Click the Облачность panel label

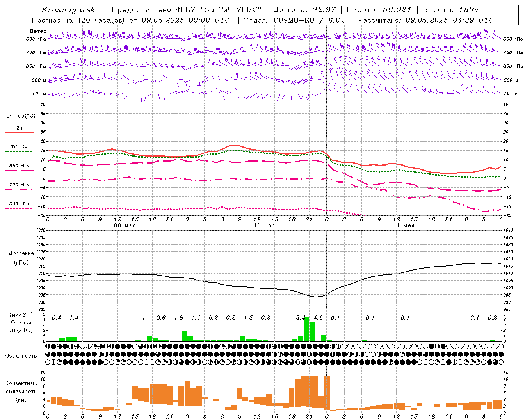[21, 356]
